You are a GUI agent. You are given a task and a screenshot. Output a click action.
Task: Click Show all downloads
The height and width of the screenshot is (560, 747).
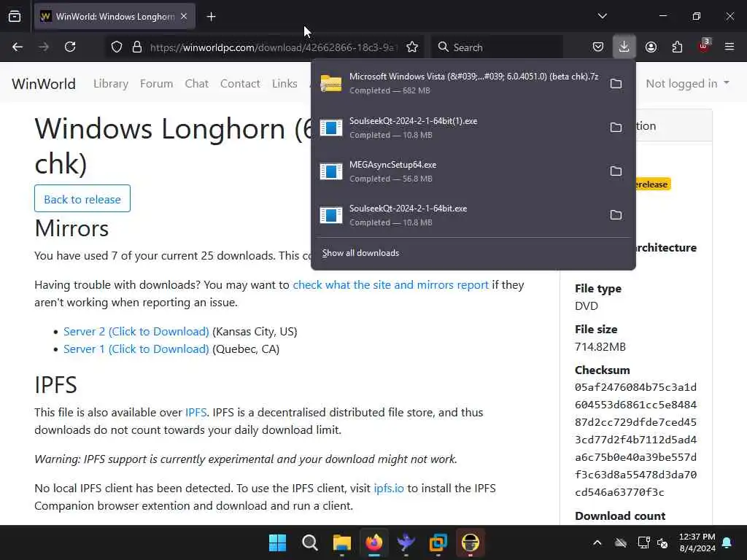pyautogui.click(x=360, y=253)
